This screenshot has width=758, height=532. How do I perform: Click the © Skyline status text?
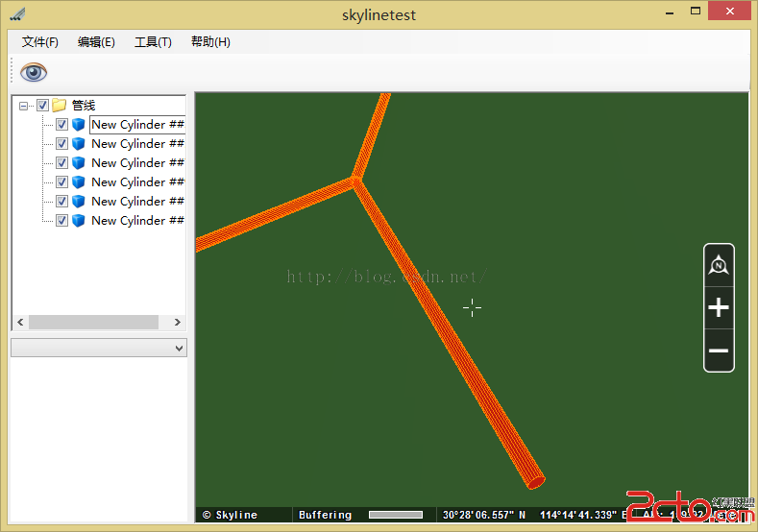click(x=230, y=515)
